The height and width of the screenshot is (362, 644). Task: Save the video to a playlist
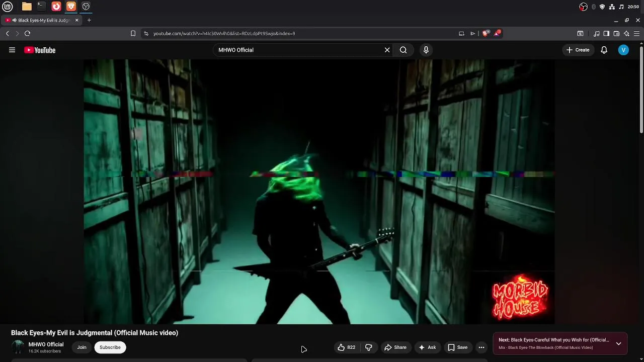tap(458, 347)
